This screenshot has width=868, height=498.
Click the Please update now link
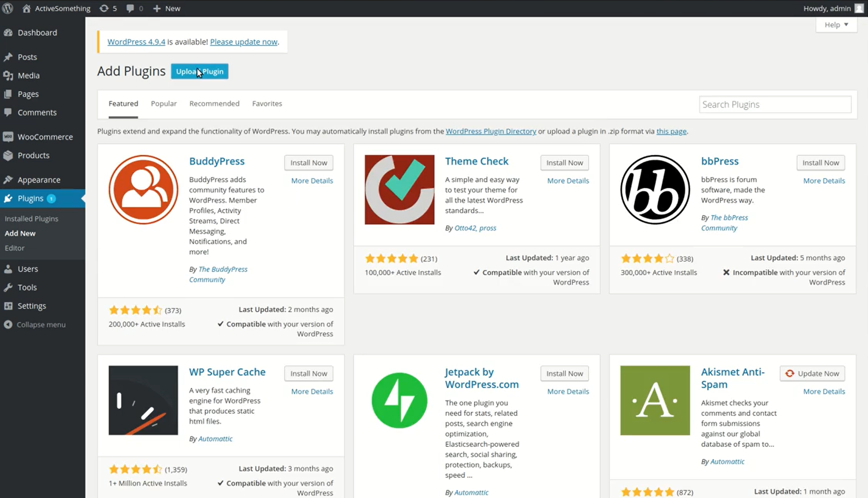(244, 42)
